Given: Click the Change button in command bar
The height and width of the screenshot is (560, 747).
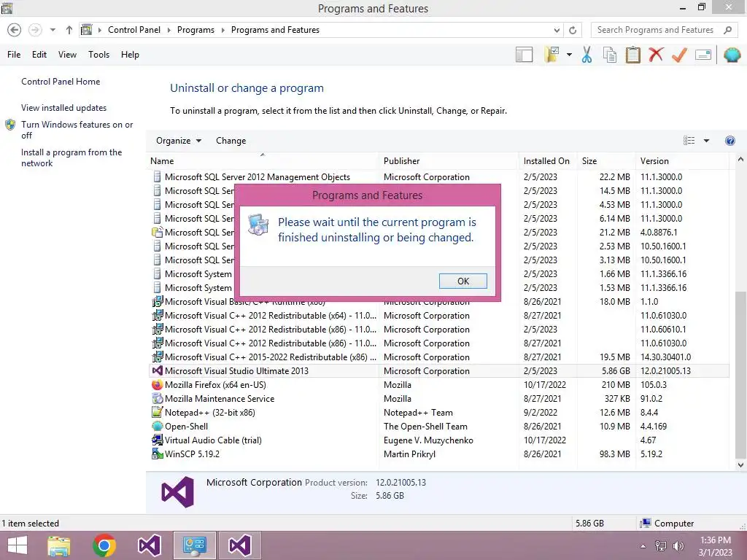Looking at the screenshot, I should pyautogui.click(x=231, y=141).
